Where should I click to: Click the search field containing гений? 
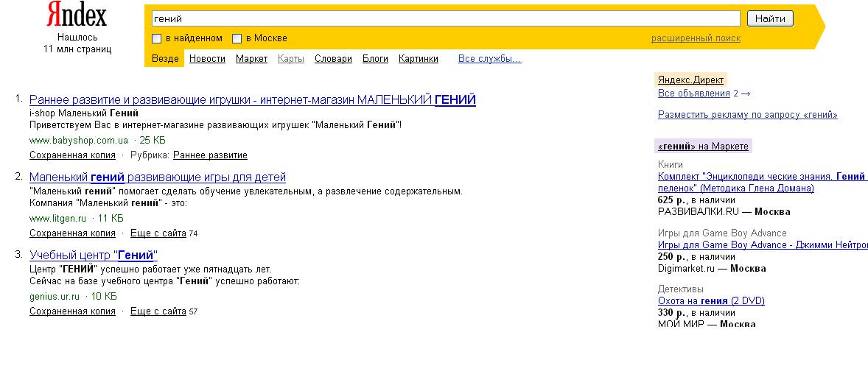pyautogui.click(x=446, y=19)
